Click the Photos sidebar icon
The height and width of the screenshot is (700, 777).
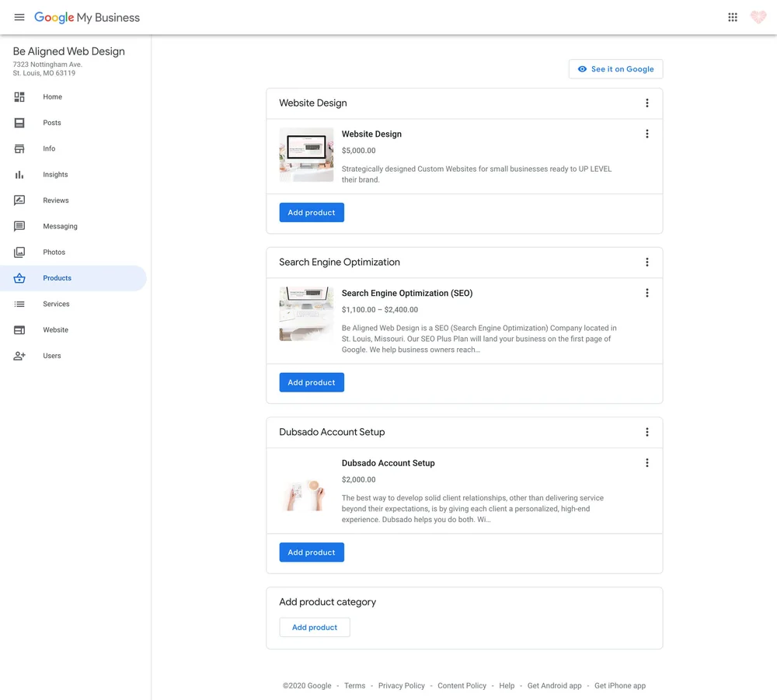pos(19,252)
